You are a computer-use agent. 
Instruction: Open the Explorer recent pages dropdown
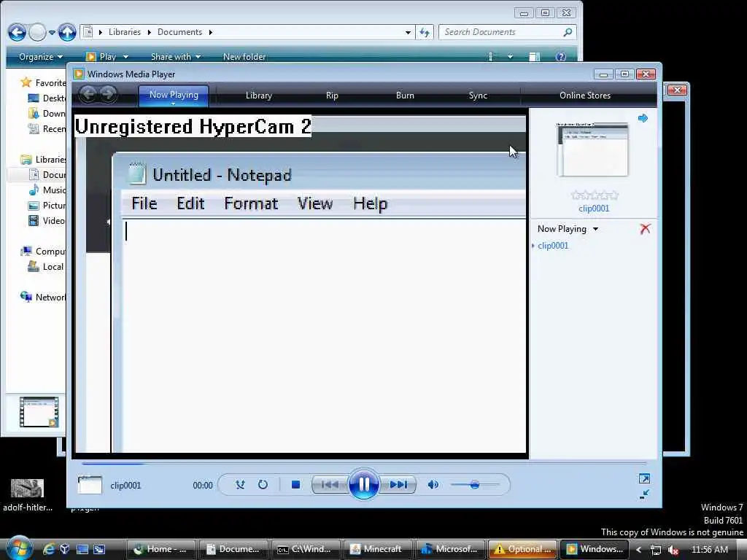(52, 32)
